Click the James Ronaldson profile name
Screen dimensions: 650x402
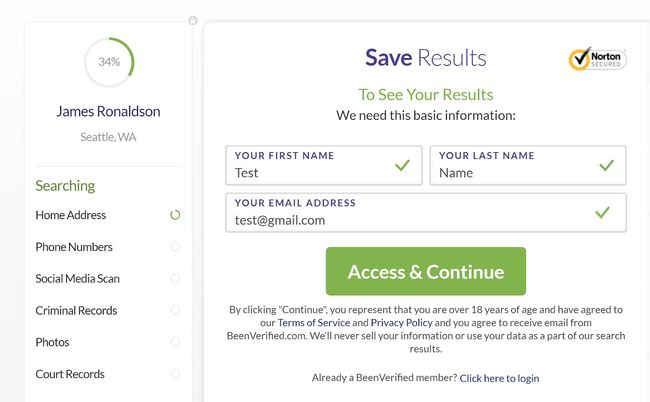click(108, 111)
